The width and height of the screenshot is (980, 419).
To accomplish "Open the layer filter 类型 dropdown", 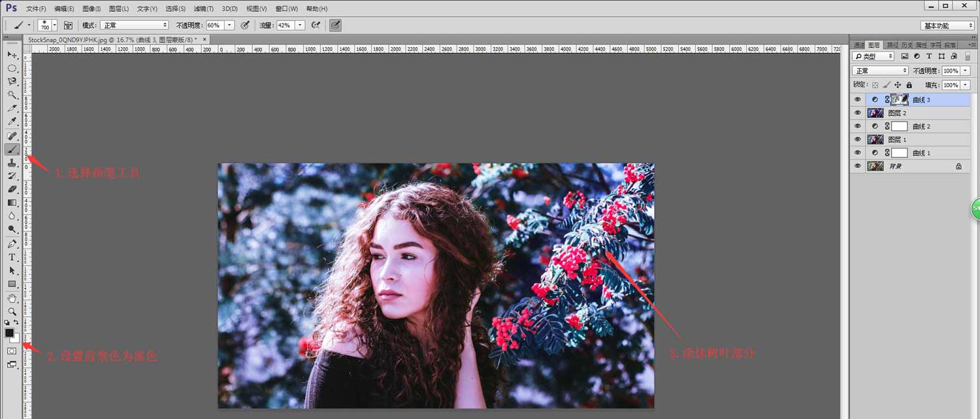I will [873, 57].
